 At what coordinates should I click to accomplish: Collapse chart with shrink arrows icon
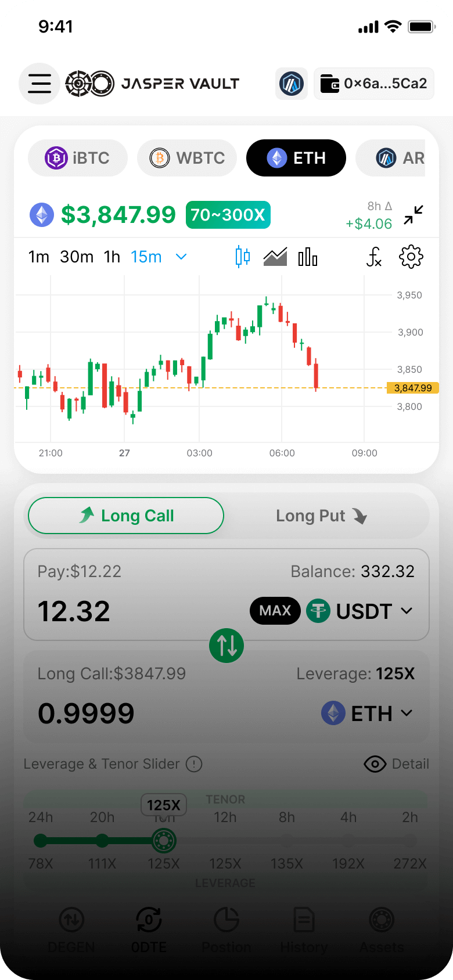(414, 215)
